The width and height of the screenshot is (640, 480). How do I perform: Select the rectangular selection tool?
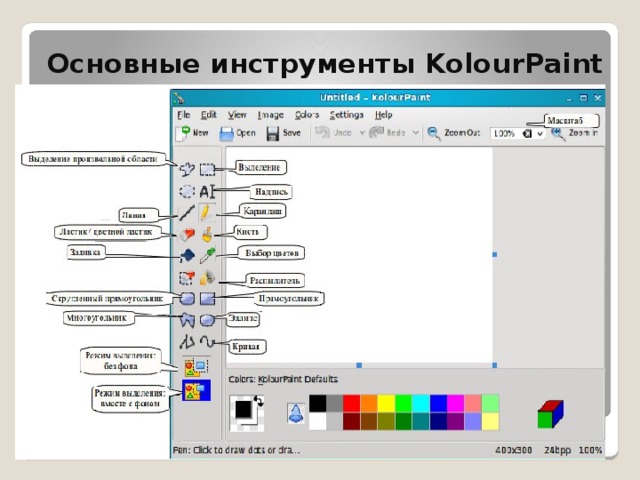pos(207,169)
